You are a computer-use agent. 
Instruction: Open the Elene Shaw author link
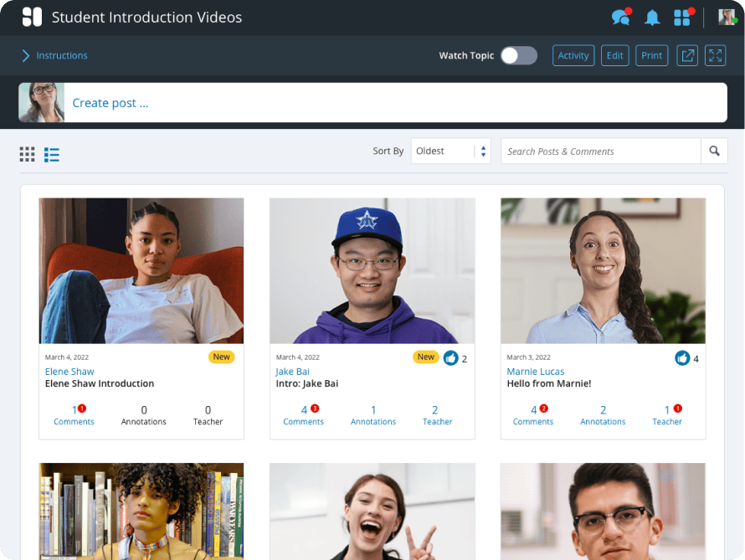69,372
